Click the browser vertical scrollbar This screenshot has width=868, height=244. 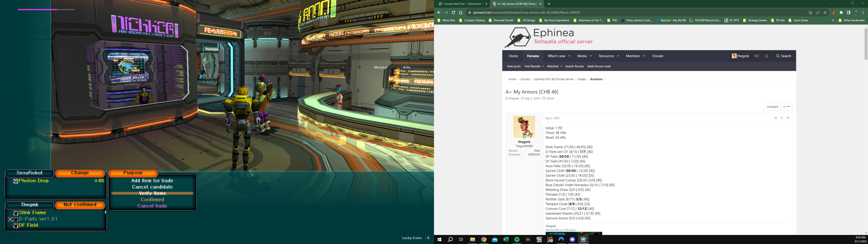point(866,44)
